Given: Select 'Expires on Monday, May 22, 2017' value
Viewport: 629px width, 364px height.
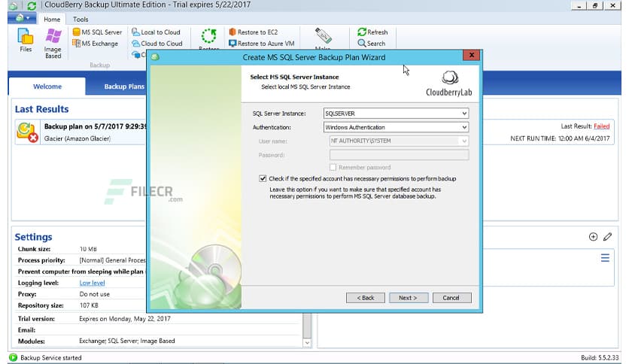Looking at the screenshot, I should click(125, 319).
